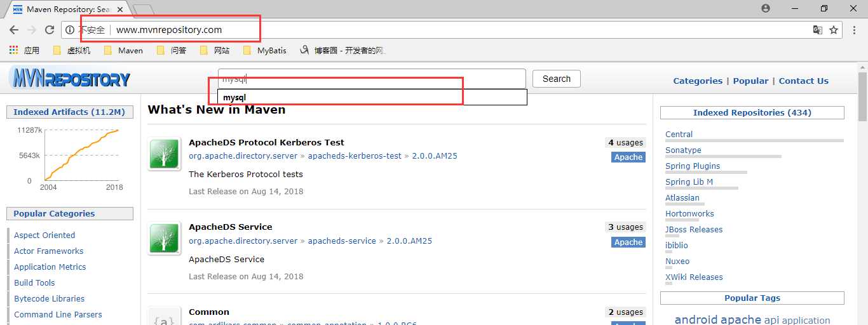Viewport: 868px width, 325px height.
Task: Open the 虚拟机 bookmark folder
Action: (x=72, y=50)
